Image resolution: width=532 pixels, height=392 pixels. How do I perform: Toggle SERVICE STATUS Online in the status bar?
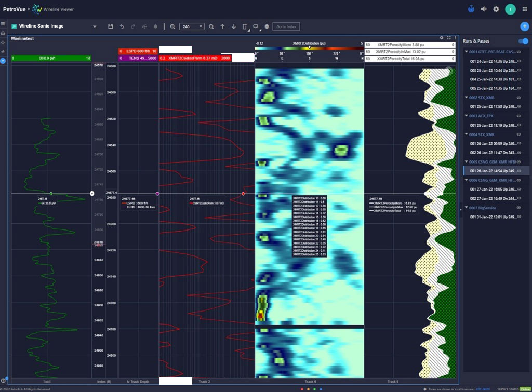524,389
